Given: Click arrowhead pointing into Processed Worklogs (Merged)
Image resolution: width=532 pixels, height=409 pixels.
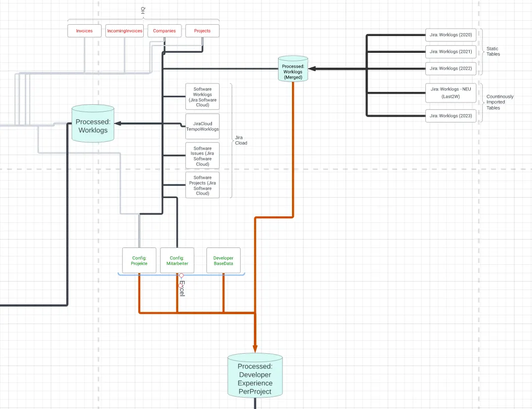Looking at the screenshot, I should 312,69.
